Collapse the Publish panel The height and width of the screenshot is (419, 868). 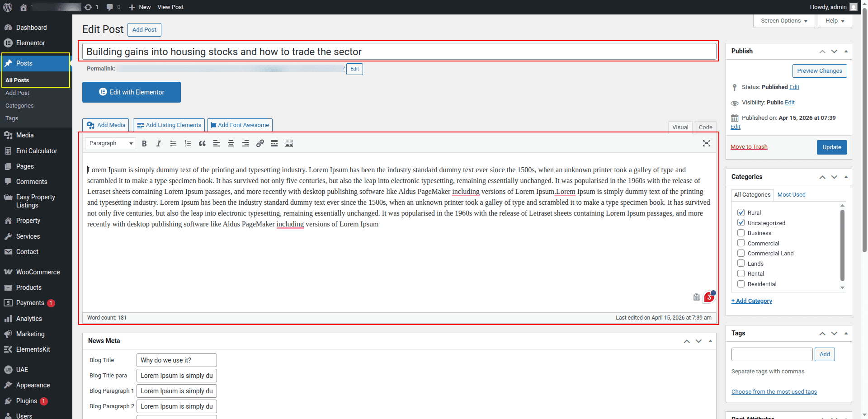(846, 51)
